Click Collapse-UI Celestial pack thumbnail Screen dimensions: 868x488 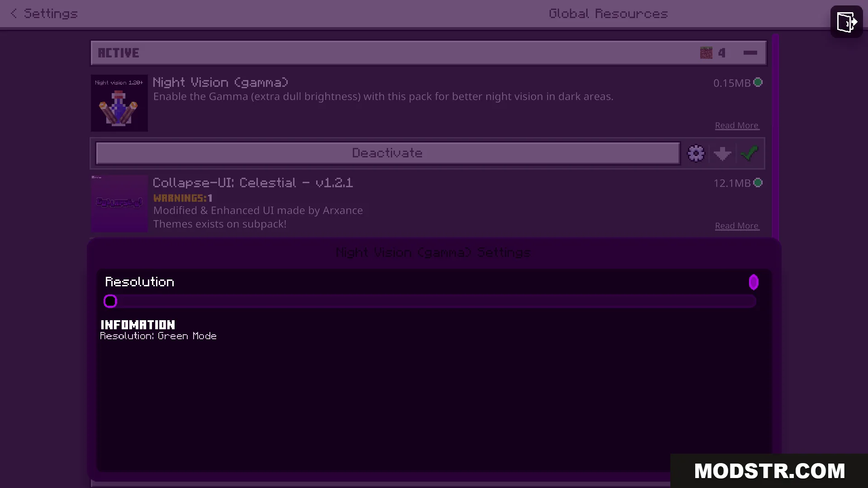pos(119,204)
